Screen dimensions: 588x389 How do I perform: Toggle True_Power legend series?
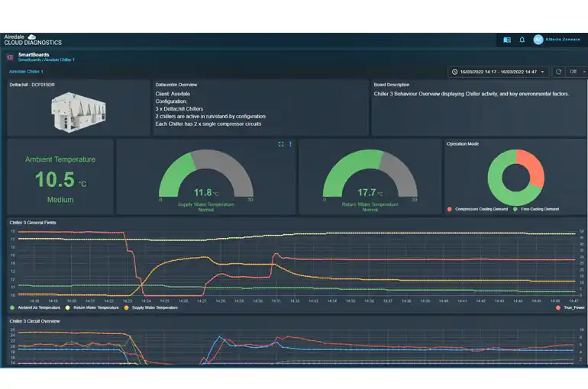(x=569, y=307)
